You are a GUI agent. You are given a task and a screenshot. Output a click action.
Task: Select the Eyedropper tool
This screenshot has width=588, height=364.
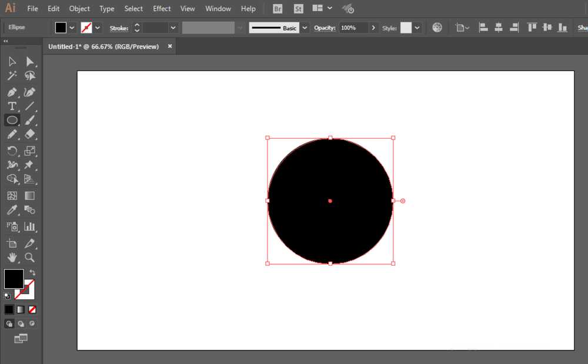pyautogui.click(x=12, y=210)
